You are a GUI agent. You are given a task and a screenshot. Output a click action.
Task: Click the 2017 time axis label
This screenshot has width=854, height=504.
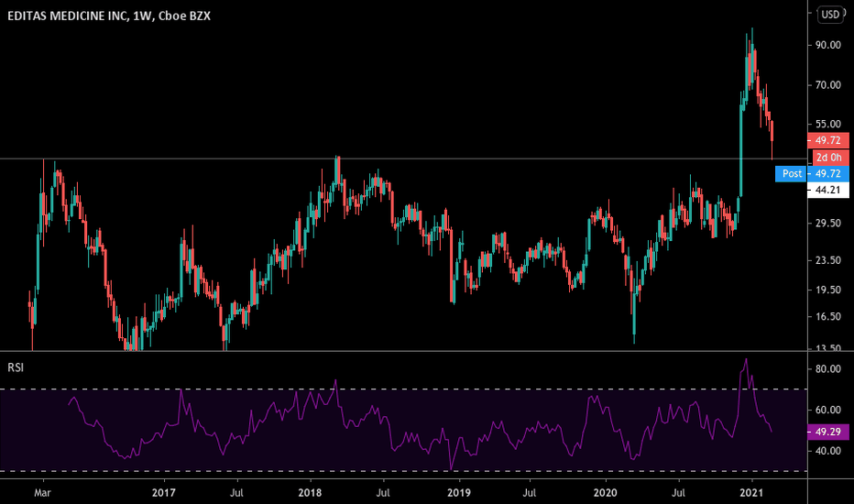pos(163,493)
